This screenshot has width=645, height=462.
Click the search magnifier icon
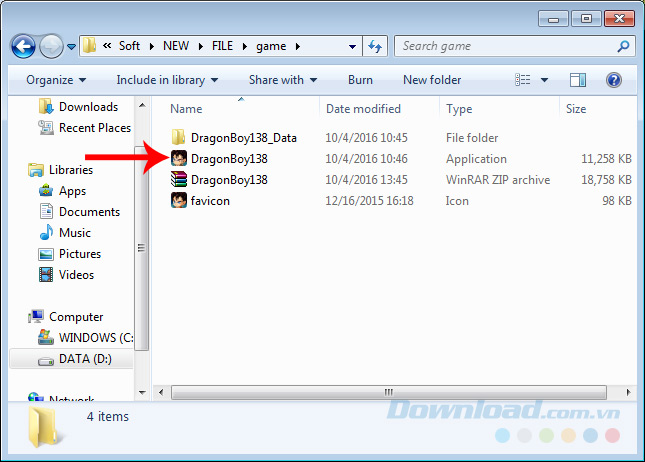pos(623,46)
